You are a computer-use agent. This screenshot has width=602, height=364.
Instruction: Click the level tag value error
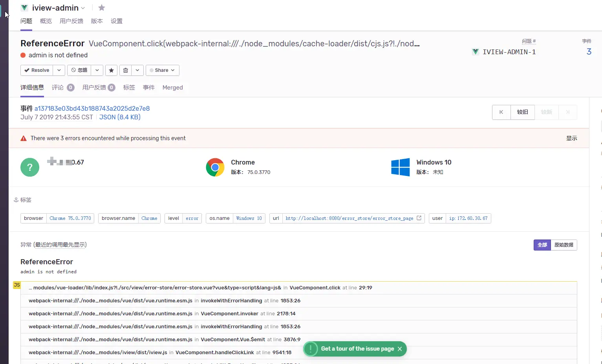click(192, 218)
